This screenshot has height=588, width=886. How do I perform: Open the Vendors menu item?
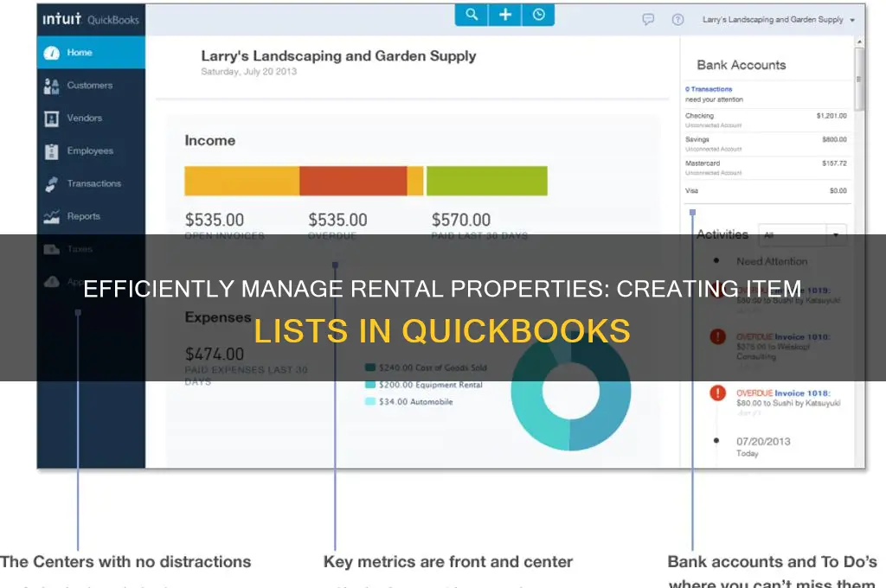pos(91,118)
